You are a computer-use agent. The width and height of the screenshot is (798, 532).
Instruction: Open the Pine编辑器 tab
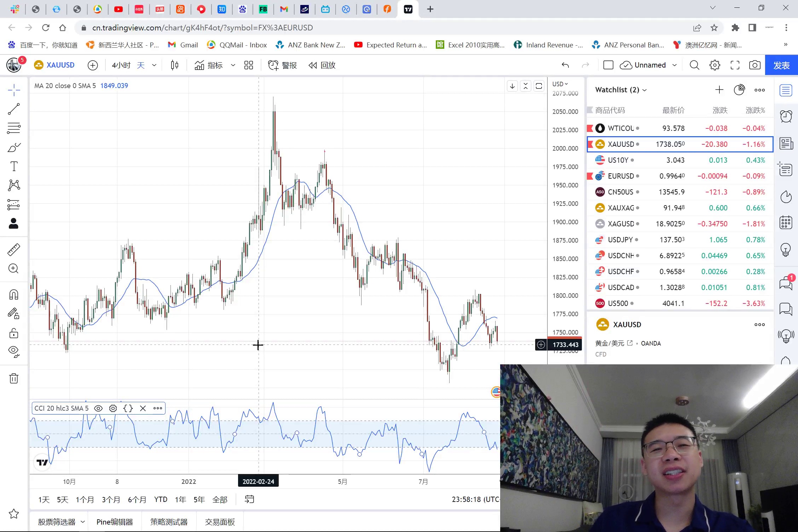click(x=115, y=522)
